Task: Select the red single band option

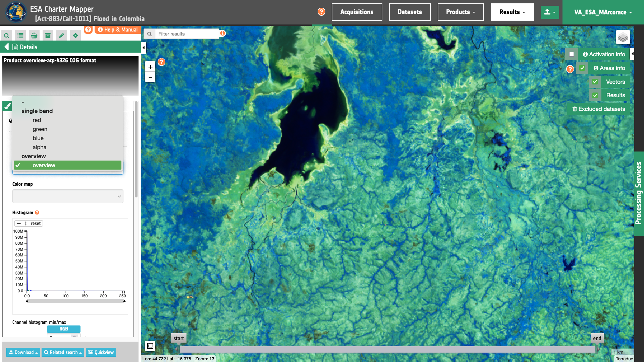Action: pos(67,120)
